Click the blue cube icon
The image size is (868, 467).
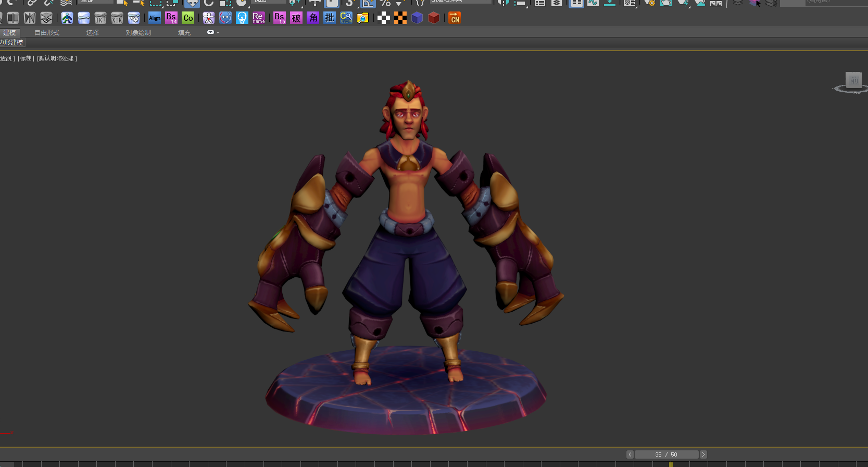tap(417, 18)
